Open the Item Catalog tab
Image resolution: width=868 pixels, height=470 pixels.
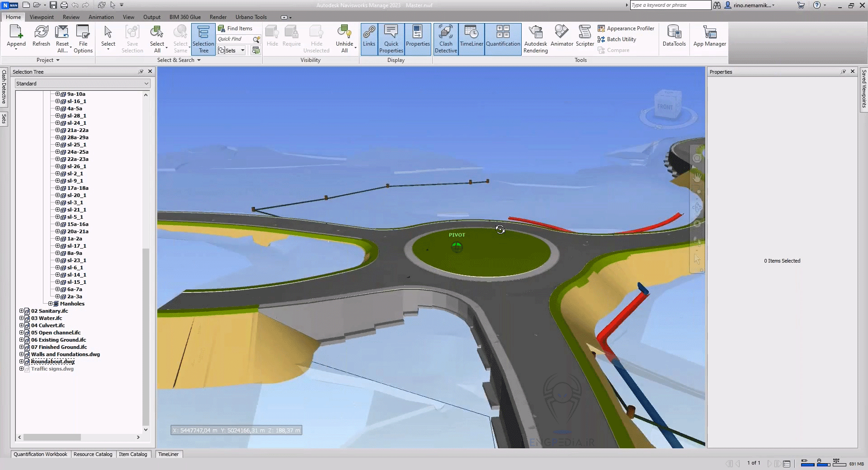(x=133, y=454)
